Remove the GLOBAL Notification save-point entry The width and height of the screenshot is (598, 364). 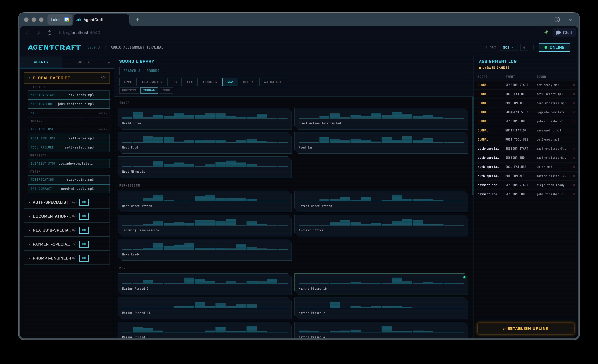(x=574, y=130)
